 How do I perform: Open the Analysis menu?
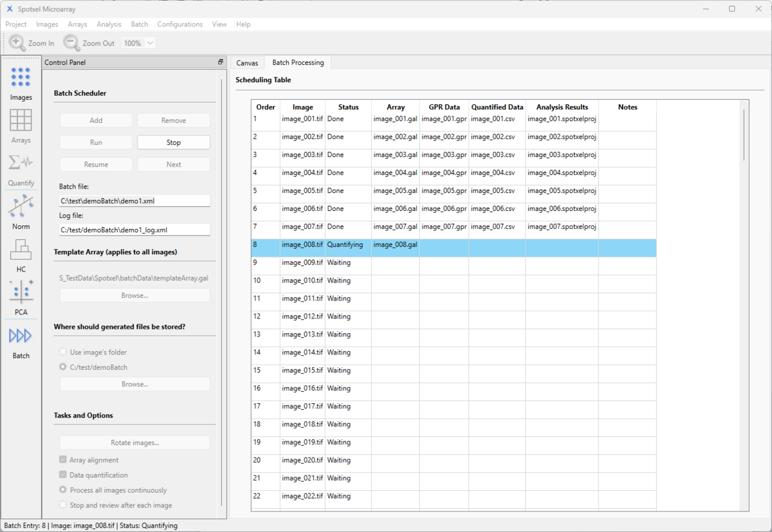click(x=109, y=24)
